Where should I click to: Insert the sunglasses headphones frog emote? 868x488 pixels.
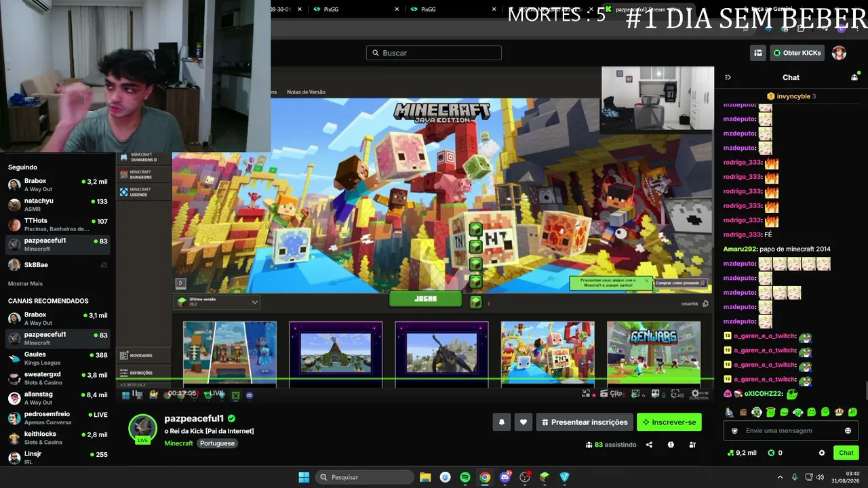click(x=757, y=412)
